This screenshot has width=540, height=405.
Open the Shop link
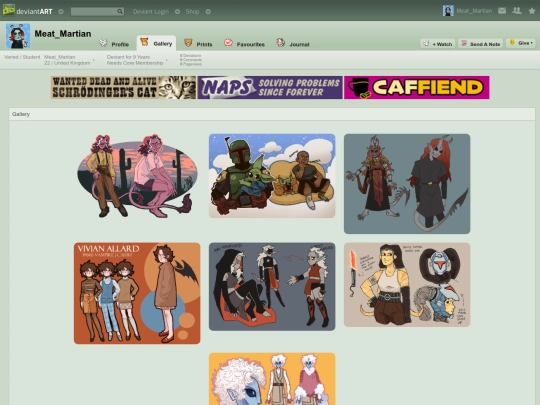pyautogui.click(x=192, y=12)
